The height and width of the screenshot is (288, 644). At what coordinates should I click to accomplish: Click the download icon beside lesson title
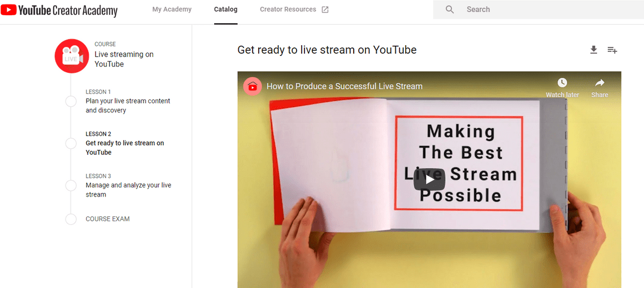click(594, 50)
